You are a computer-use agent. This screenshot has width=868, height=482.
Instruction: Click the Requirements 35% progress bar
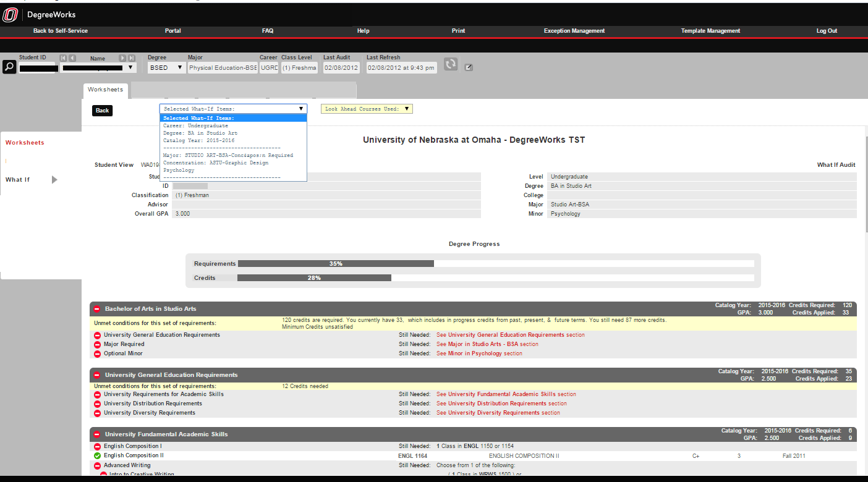tap(336, 264)
